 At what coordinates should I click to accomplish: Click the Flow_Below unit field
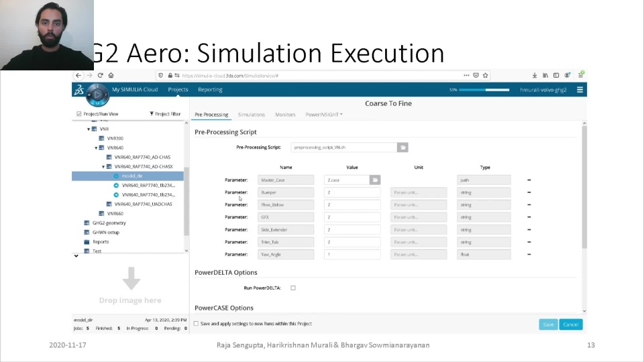tap(419, 205)
